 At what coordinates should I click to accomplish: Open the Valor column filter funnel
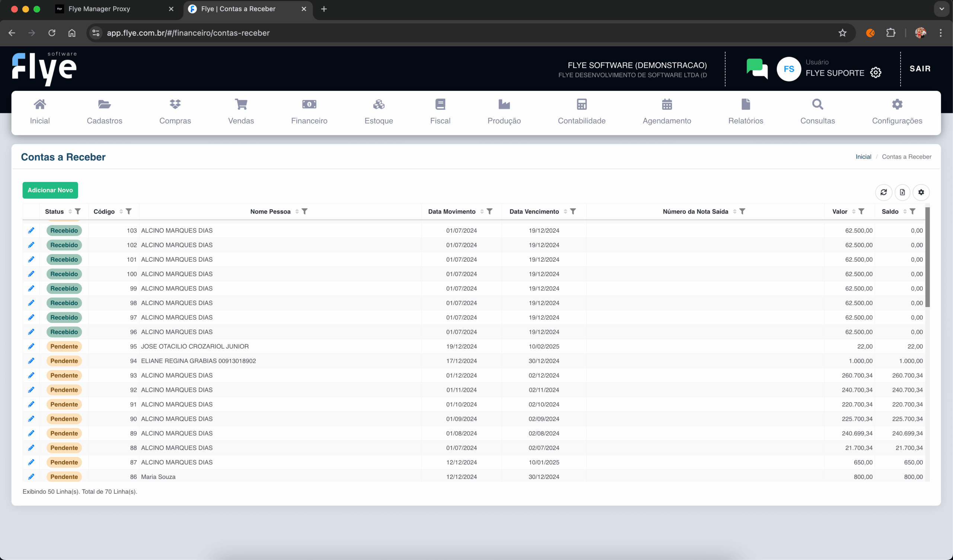861,211
